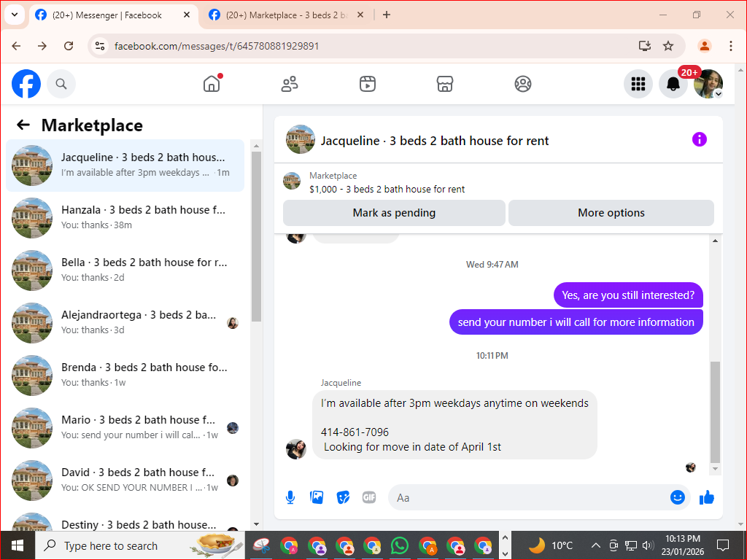747x560 pixels.
Task: Open conversation information purple icon
Action: pos(700,139)
